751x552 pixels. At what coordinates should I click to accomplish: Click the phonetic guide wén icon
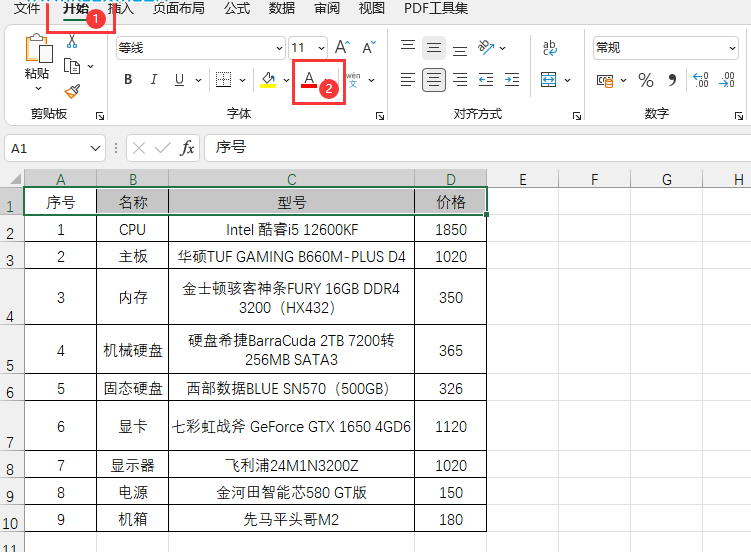point(353,80)
